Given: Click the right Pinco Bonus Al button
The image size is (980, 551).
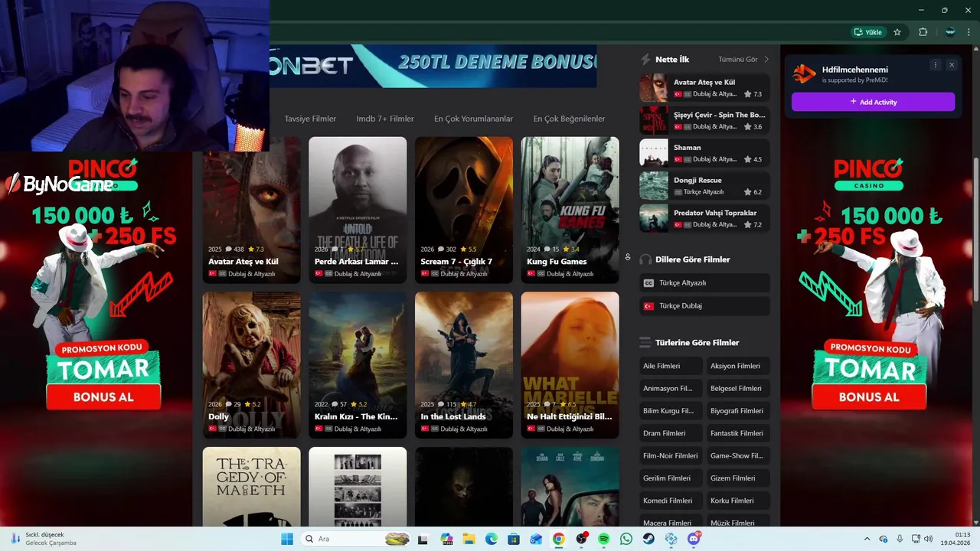Looking at the screenshot, I should pyautogui.click(x=869, y=397).
